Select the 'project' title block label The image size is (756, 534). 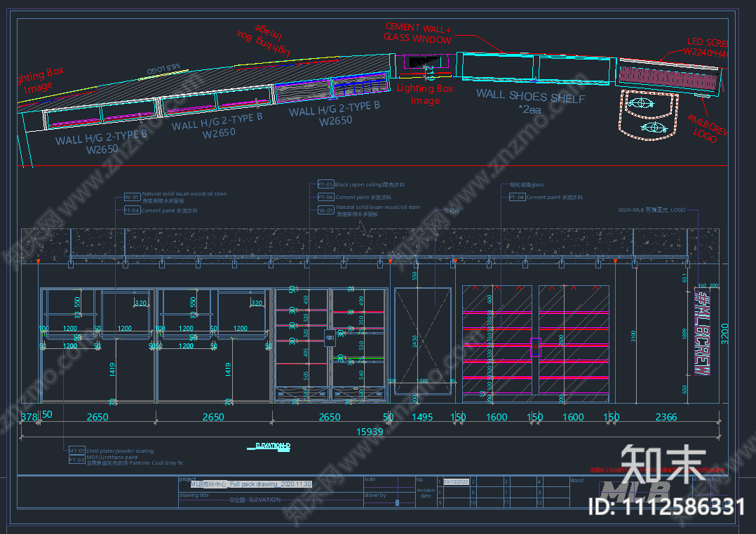(187, 479)
